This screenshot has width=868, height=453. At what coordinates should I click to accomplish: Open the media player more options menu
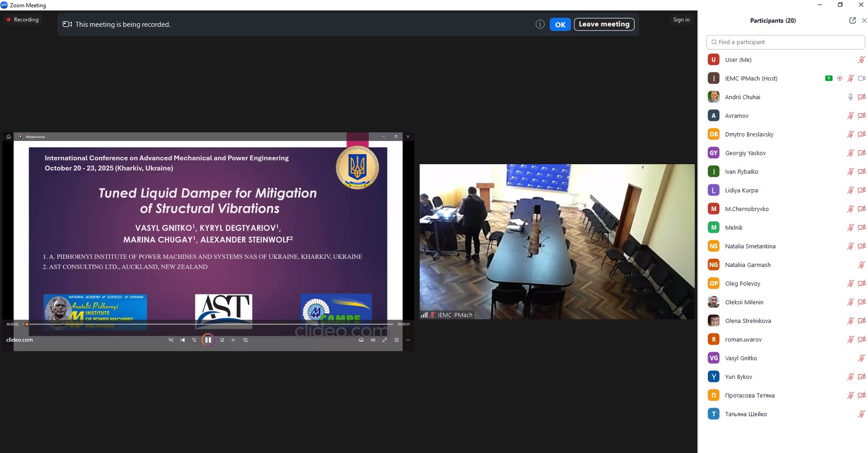(x=408, y=340)
